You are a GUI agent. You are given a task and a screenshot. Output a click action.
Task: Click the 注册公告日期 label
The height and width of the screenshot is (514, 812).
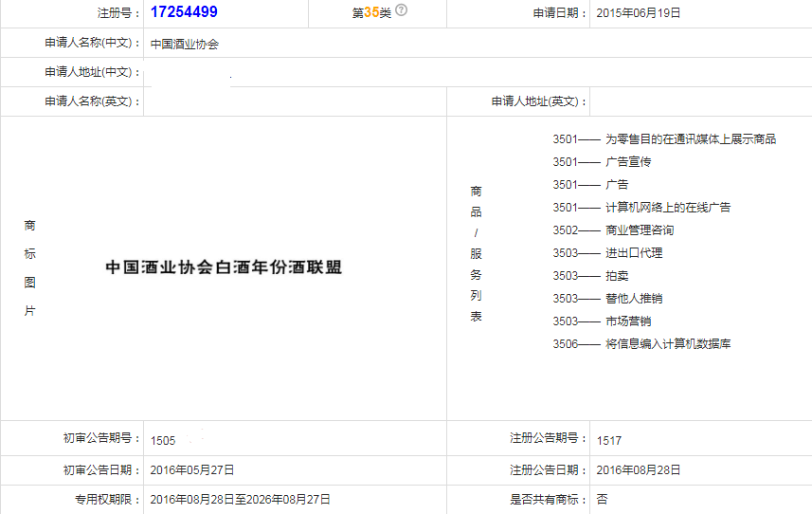point(549,470)
